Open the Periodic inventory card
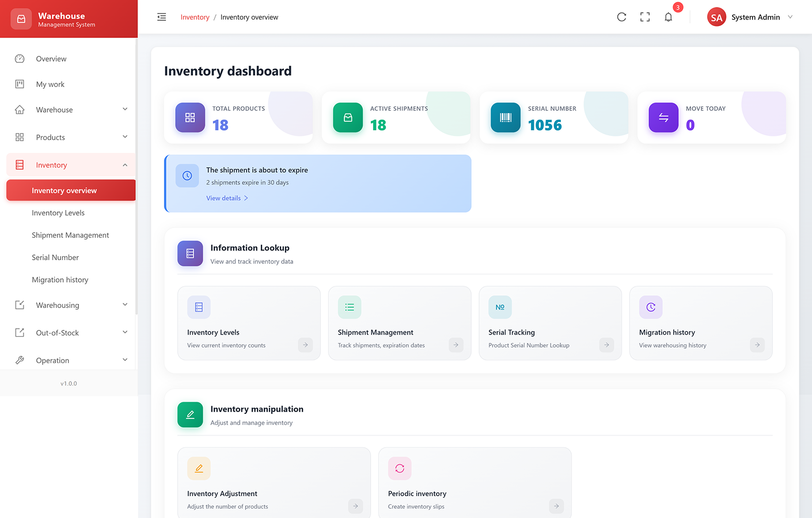Image resolution: width=812 pixels, height=518 pixels. [x=475, y=482]
